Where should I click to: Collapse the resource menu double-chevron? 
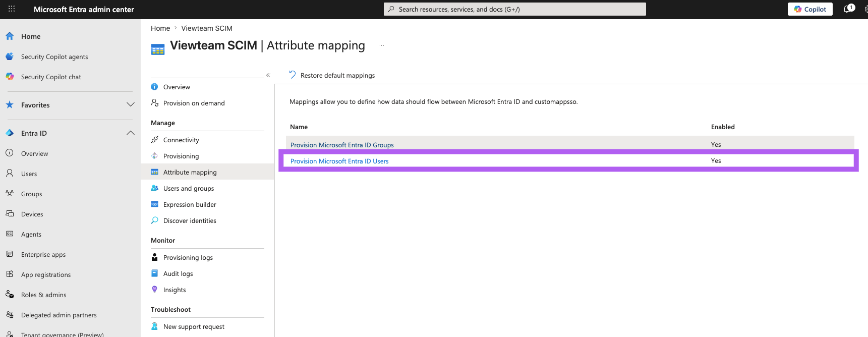268,75
